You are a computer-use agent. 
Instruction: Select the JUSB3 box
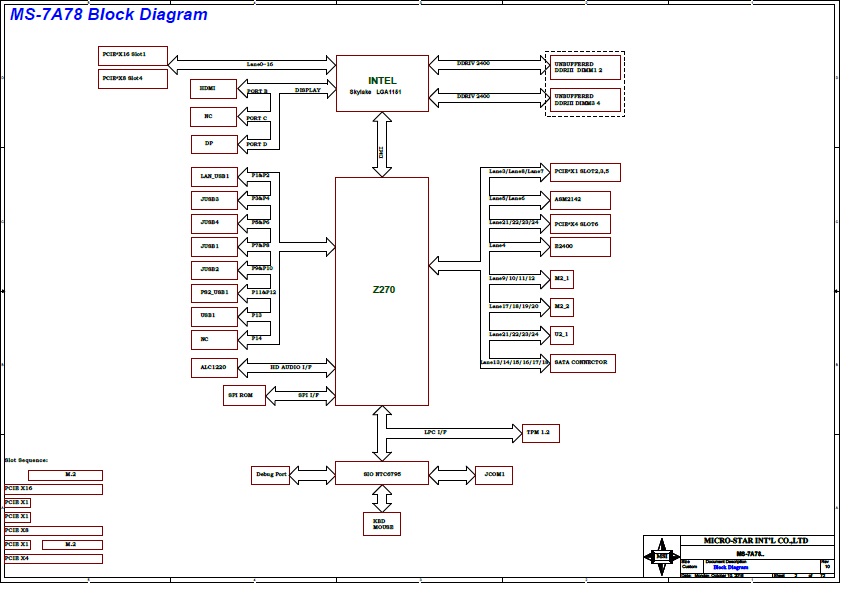coord(214,200)
